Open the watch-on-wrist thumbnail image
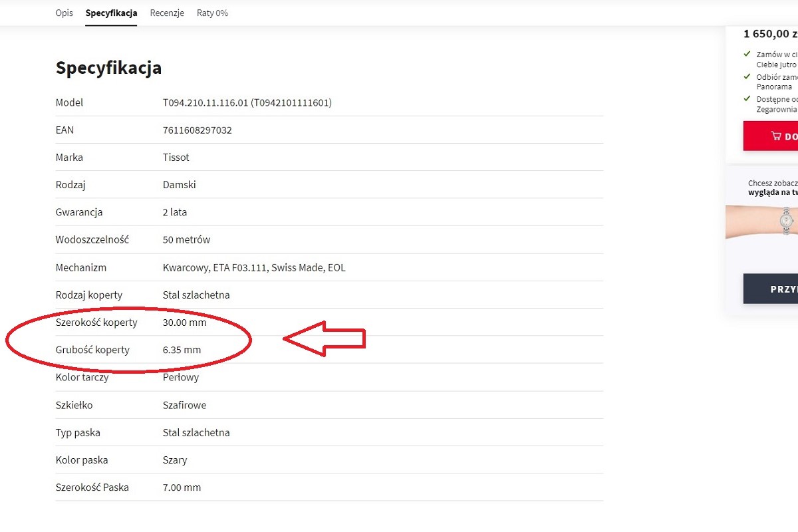The image size is (798, 532). [x=761, y=221]
